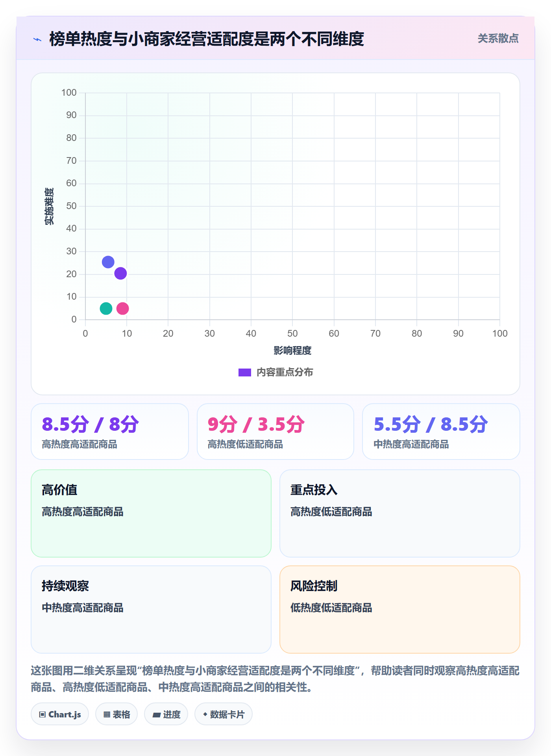Viewport: 551px width, 756px height.
Task: Click the main title 榜单热度与小商家经营适配度
Action: [x=207, y=39]
